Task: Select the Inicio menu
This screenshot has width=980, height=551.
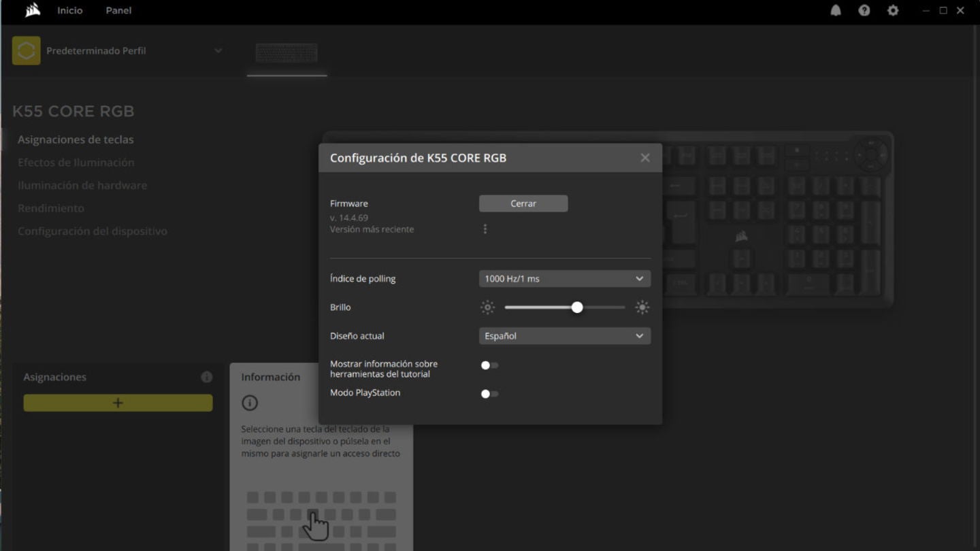Action: click(69, 10)
